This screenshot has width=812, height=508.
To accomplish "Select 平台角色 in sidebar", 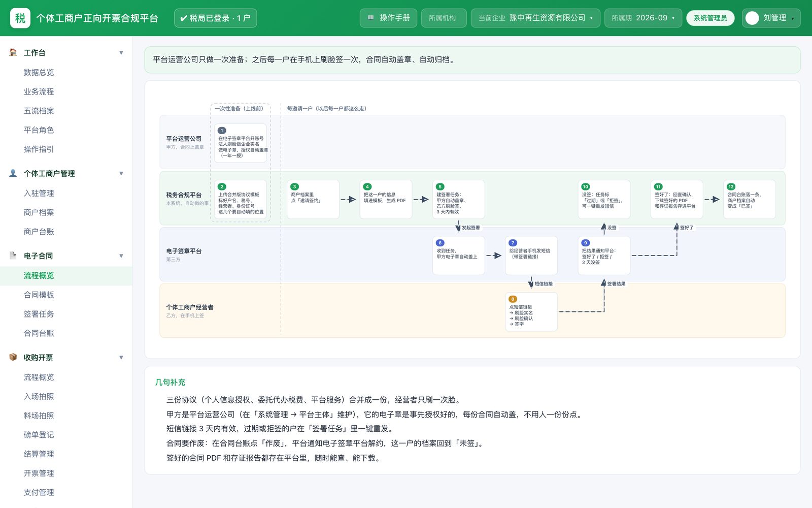I will tap(66, 130).
